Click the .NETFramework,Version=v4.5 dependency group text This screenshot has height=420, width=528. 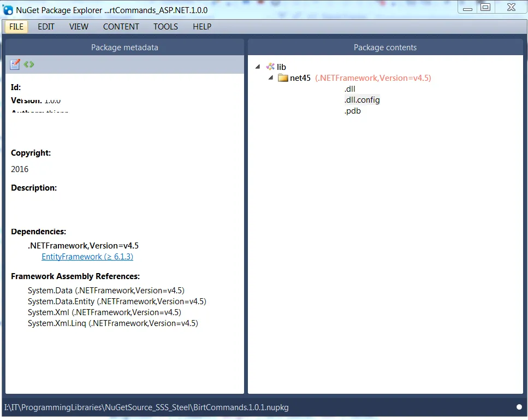(x=83, y=246)
